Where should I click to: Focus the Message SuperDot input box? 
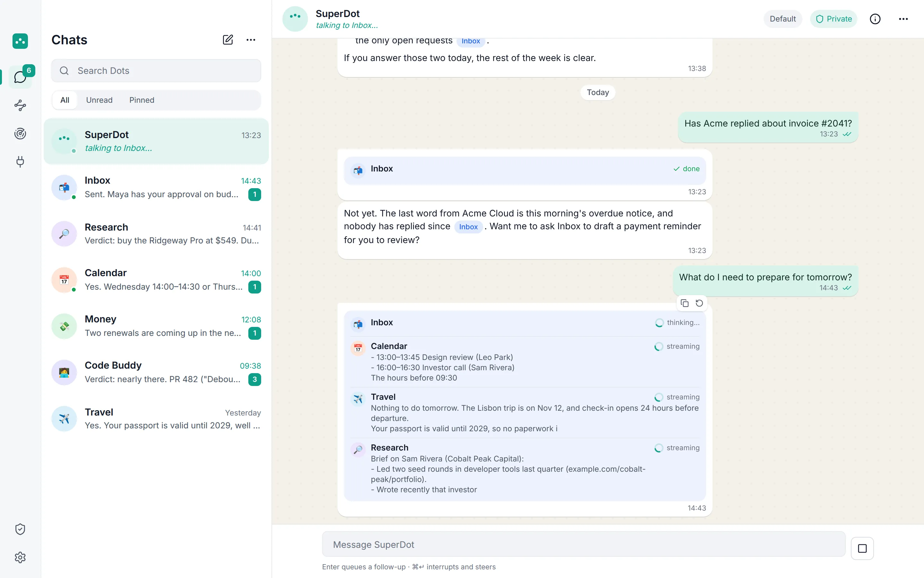tap(583, 544)
